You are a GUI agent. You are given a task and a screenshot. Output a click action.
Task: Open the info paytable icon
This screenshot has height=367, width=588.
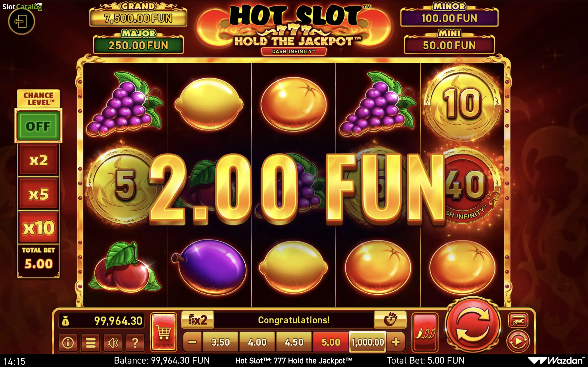tap(68, 343)
